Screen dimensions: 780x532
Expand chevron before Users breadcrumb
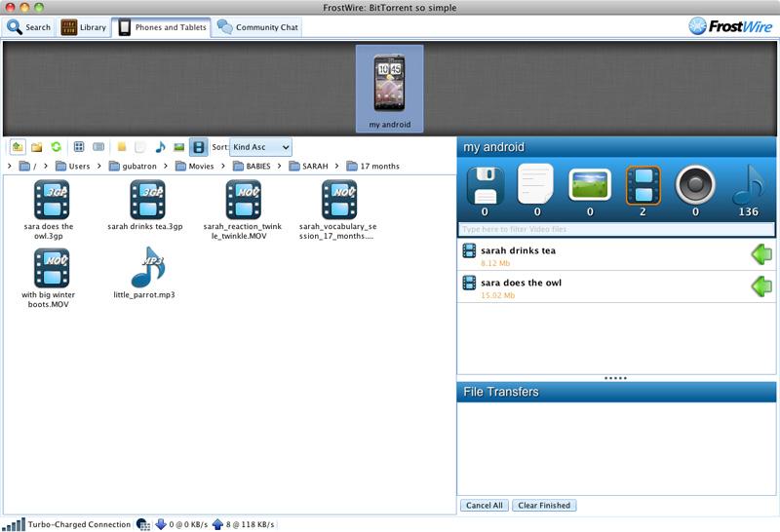pos(46,166)
